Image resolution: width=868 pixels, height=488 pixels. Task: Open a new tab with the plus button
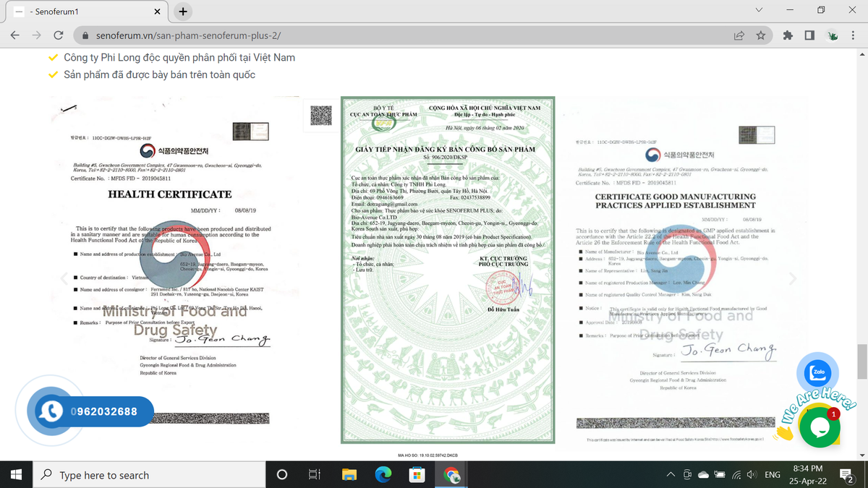(x=183, y=12)
